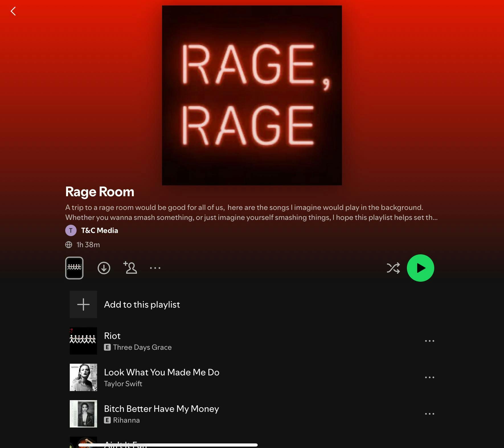Open the playlist preview thumbnail button

tap(74, 268)
